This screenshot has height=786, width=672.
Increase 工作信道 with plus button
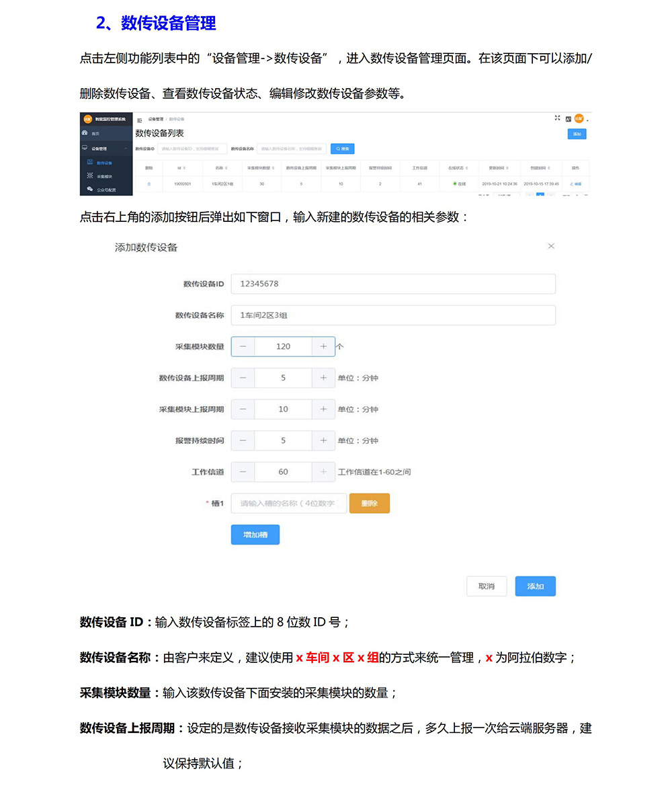pos(323,472)
